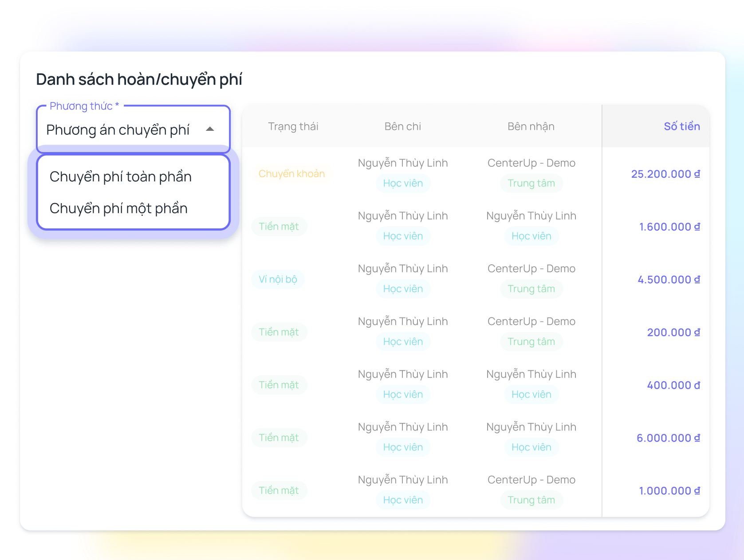This screenshot has height=560, width=744.
Task: Click the 'Phương án chuyển phí' combo box
Action: (x=118, y=130)
